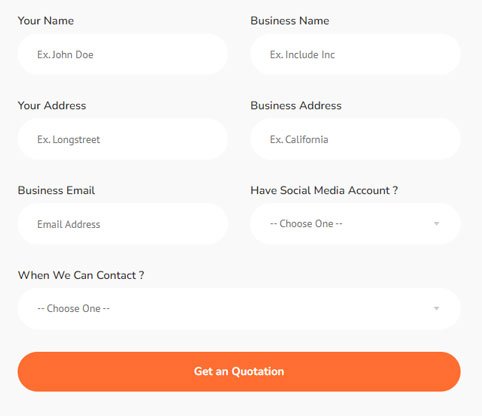This screenshot has height=416, width=482.
Task: Click the 'Have Social Media Account ?' label
Action: (324, 190)
